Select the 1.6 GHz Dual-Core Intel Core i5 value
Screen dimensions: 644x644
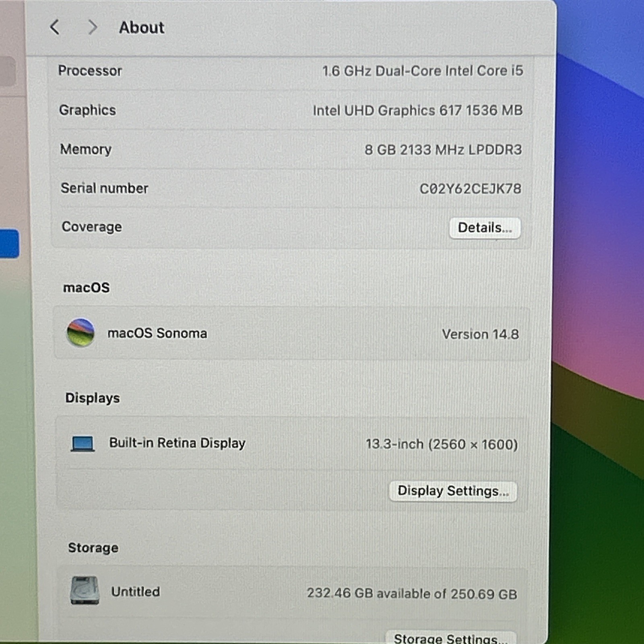click(x=423, y=71)
